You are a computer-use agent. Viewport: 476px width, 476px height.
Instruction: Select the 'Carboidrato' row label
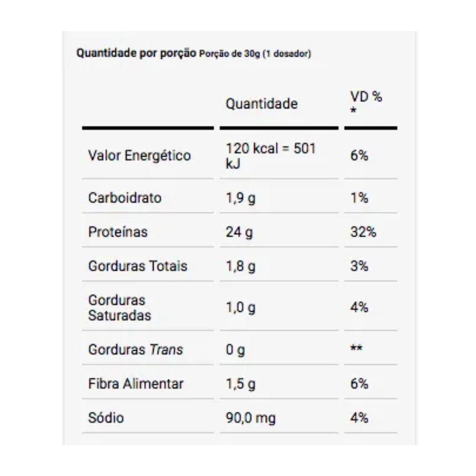pos(125,198)
